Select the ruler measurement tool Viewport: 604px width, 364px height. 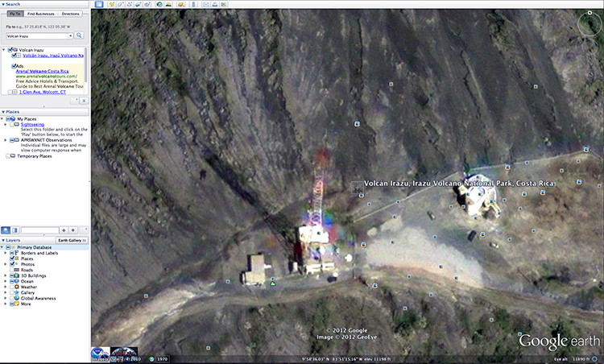[x=193, y=5]
